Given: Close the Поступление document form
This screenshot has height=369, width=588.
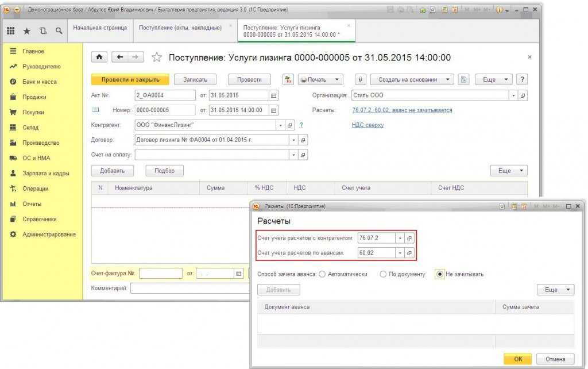Looking at the screenshot, I should pos(529,57).
